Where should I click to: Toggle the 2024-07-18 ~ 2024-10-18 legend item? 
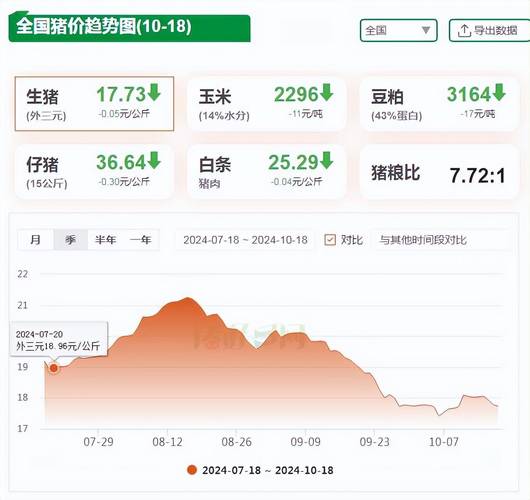260,470
